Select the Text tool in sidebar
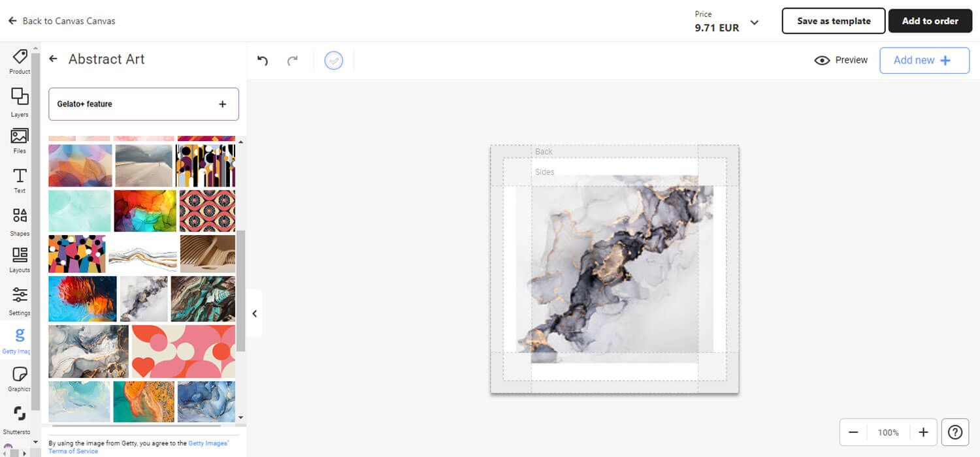Screen dimensions: 980x457 coord(20,181)
